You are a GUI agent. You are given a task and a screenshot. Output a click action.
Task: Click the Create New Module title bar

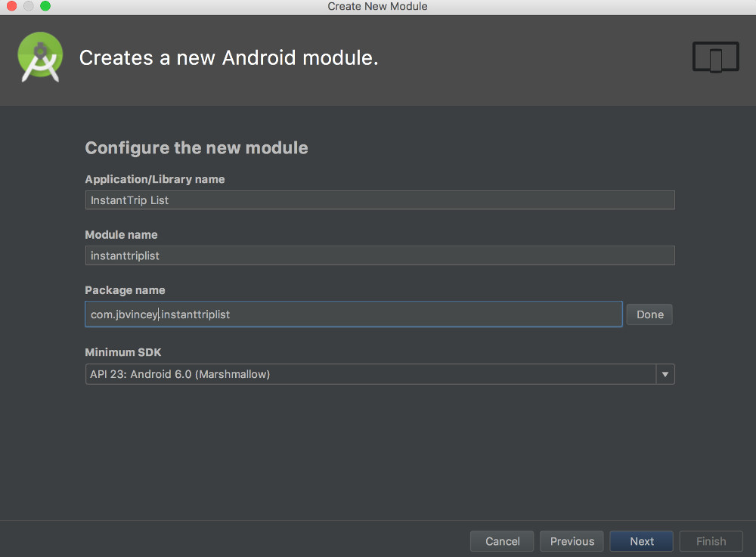click(377, 6)
